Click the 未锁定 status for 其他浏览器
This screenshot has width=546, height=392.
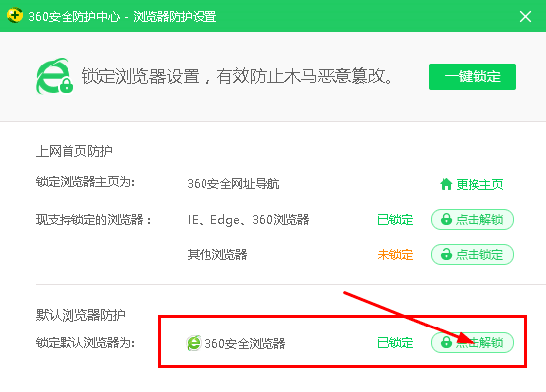click(395, 255)
